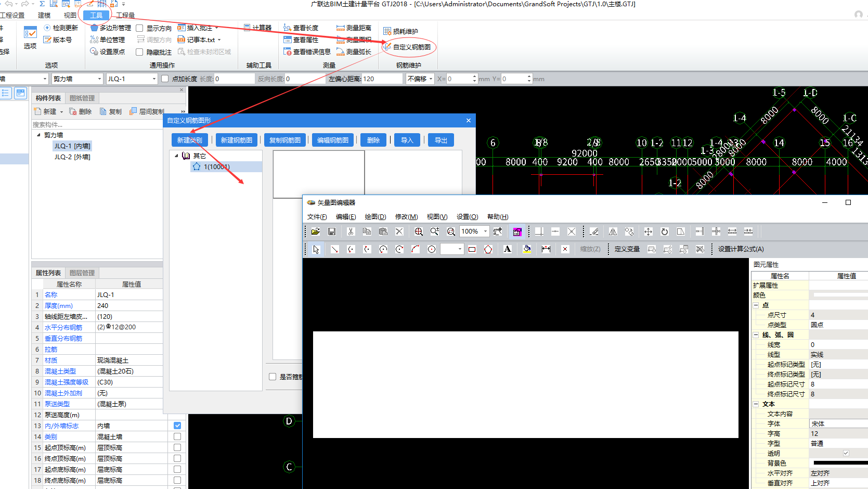The height and width of the screenshot is (489, 868).
Task: Click 设置计算公式(A) in vector editor
Action: click(x=741, y=249)
